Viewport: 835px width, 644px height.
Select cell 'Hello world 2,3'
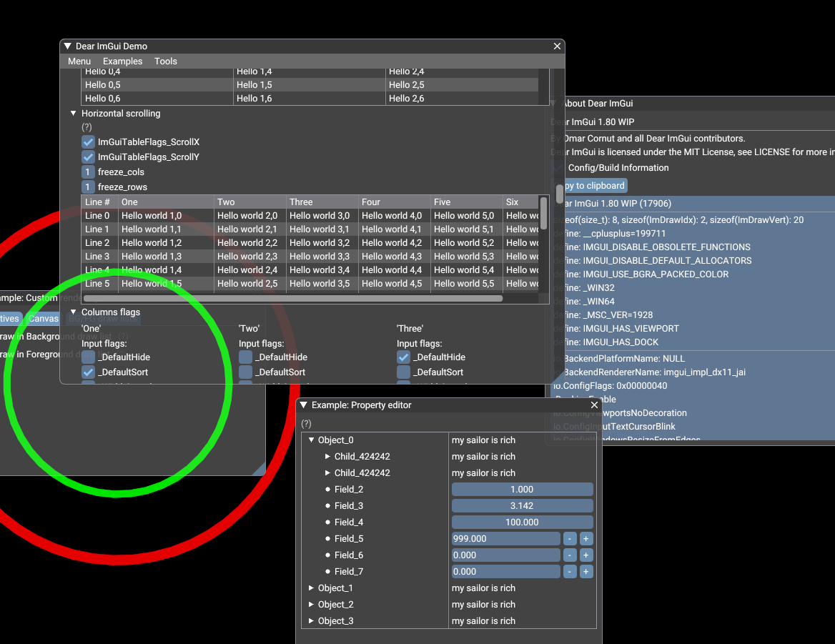coord(247,257)
